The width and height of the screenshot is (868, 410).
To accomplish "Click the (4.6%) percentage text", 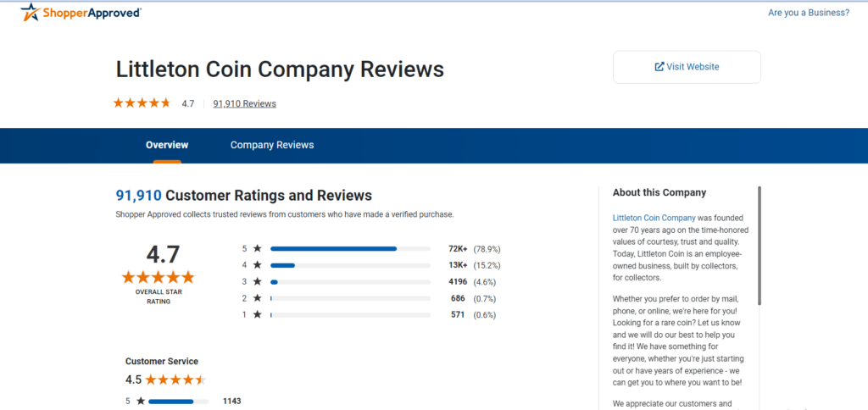I will [484, 282].
